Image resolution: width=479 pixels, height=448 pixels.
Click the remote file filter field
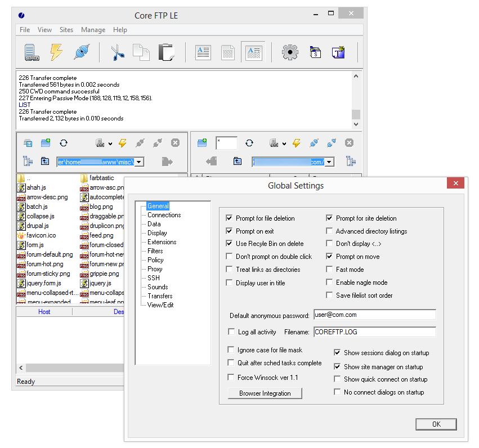pyautogui.click(x=226, y=143)
